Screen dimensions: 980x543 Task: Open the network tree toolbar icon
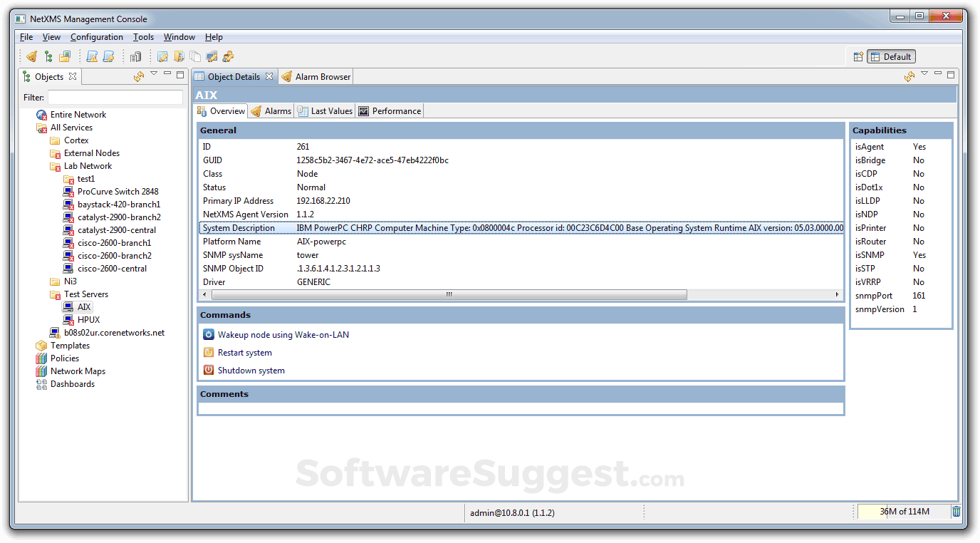click(x=48, y=56)
